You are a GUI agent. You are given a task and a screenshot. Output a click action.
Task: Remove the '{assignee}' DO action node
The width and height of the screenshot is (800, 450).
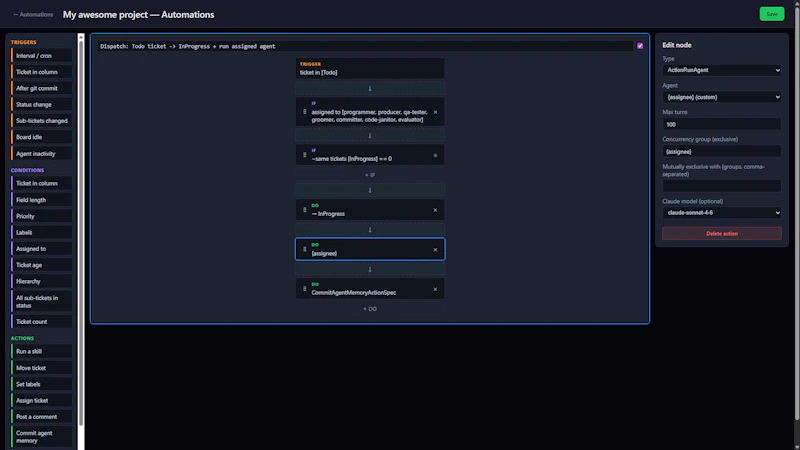coord(435,250)
